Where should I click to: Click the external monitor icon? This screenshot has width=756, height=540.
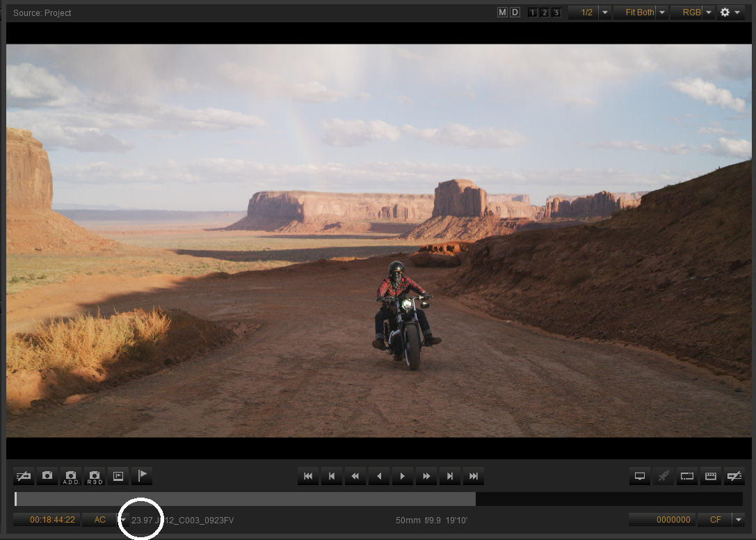pos(640,476)
